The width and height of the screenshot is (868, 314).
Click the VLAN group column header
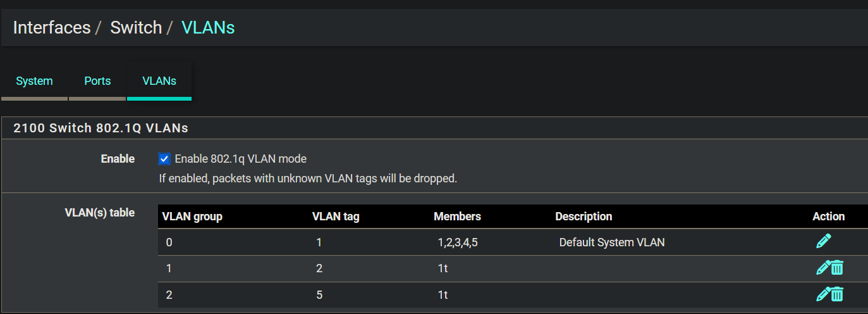coord(192,217)
